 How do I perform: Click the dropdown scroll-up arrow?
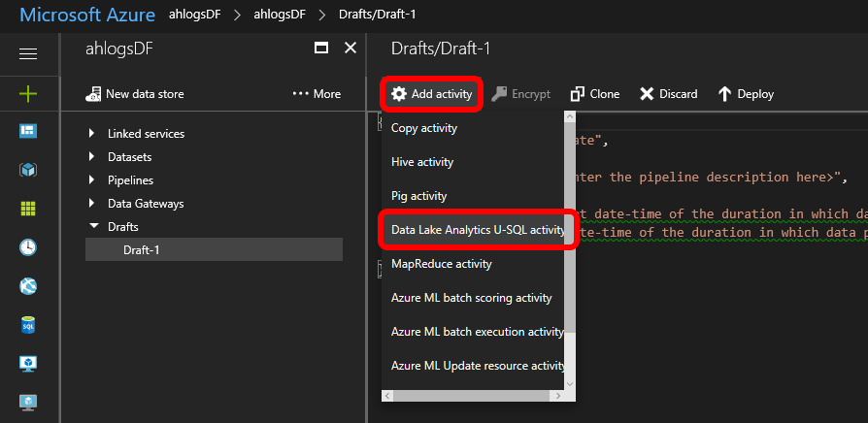tap(570, 116)
